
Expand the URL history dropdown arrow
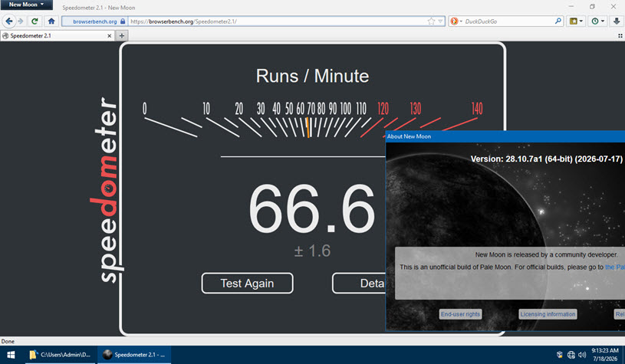440,21
